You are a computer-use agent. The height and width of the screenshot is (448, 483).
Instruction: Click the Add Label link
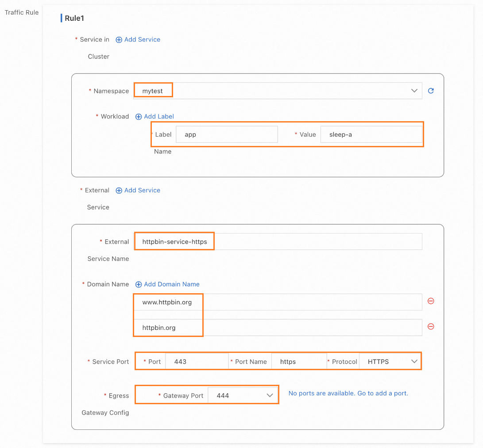pyautogui.click(x=159, y=117)
